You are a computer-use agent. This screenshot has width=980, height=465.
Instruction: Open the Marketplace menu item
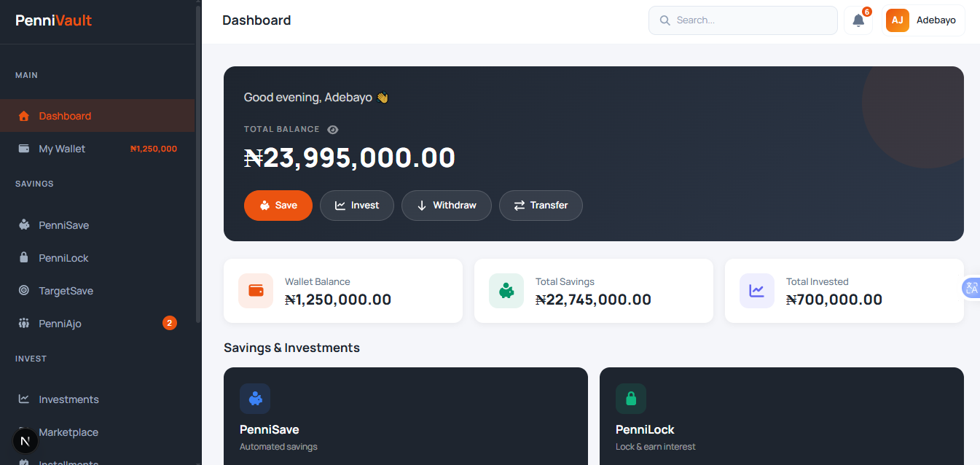coord(68,432)
